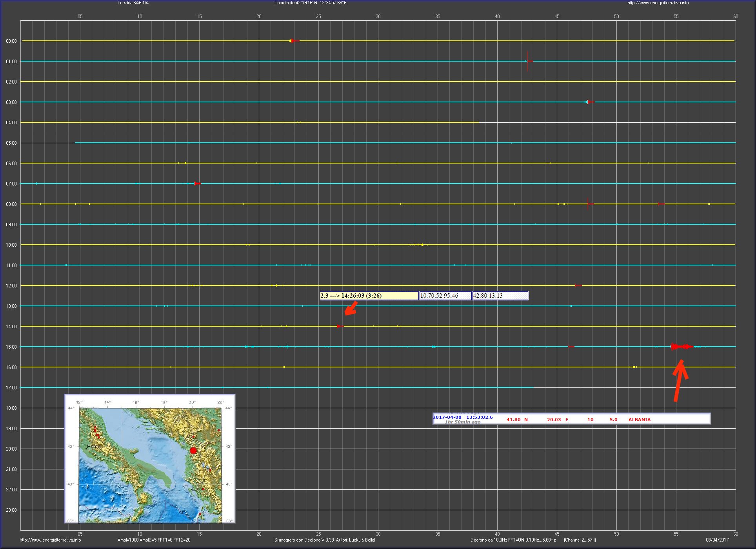
Task: Click the red event marker on the 14:00 trace
Action: pos(340,326)
